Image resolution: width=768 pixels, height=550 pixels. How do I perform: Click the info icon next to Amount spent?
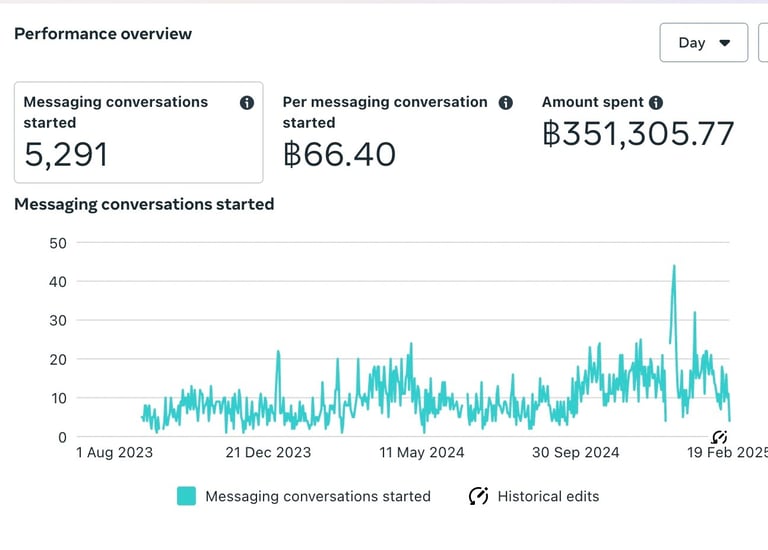(x=656, y=102)
